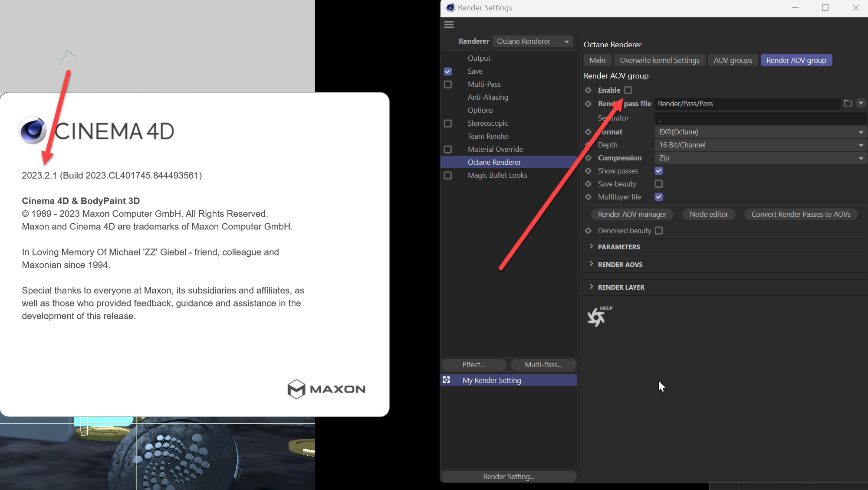
Task: Click the arrow menu beside pass file path
Action: click(x=861, y=103)
